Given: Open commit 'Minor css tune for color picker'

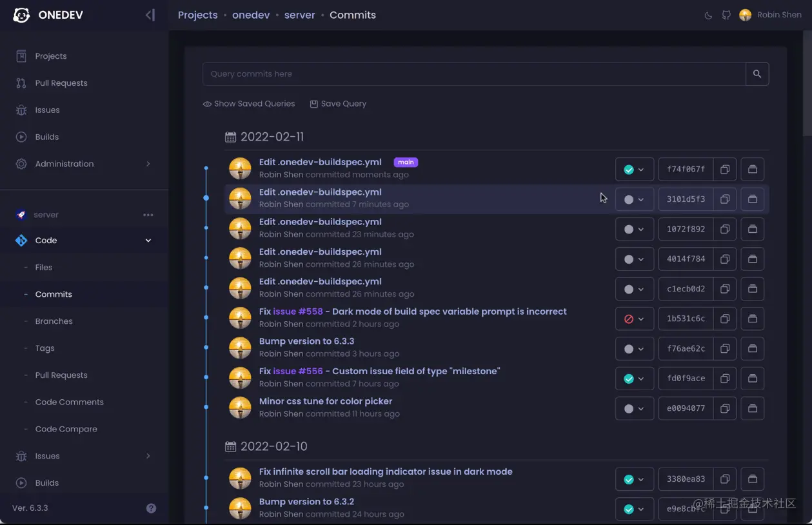Looking at the screenshot, I should (326, 401).
